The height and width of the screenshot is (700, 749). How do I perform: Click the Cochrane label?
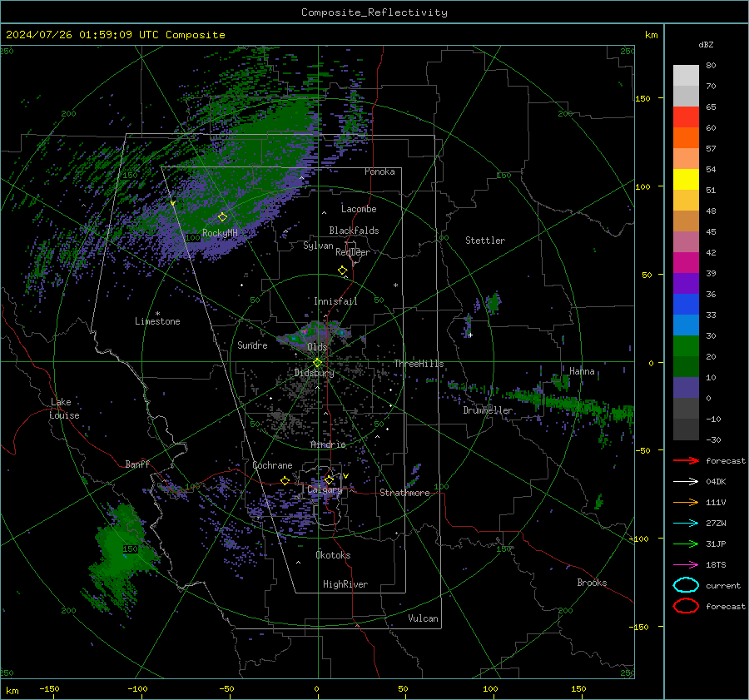click(x=272, y=465)
